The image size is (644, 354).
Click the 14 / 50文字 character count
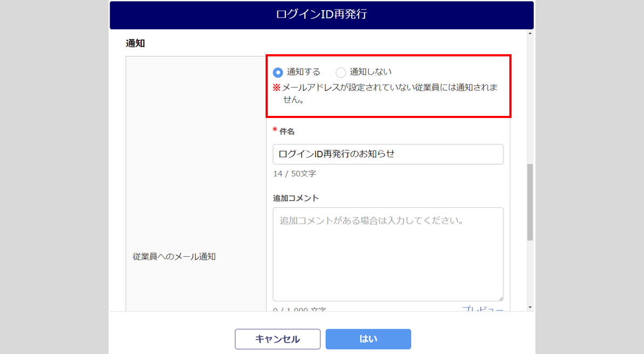pos(294,173)
